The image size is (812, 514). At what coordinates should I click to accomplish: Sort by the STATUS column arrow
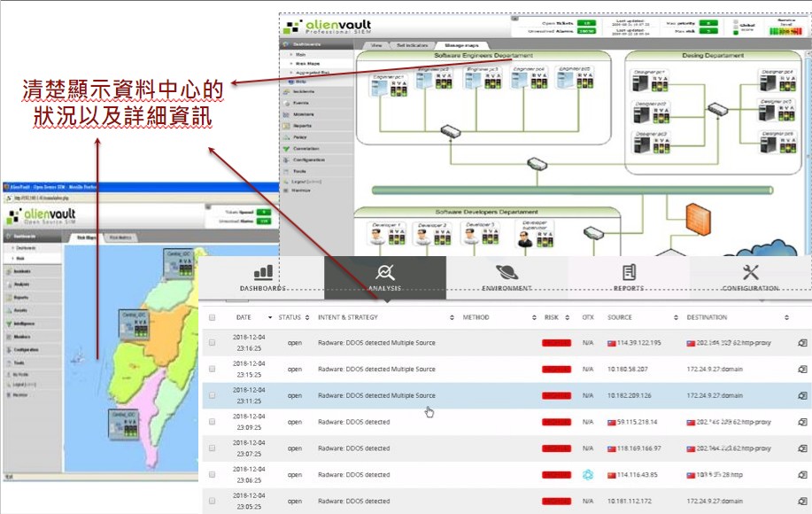307,317
